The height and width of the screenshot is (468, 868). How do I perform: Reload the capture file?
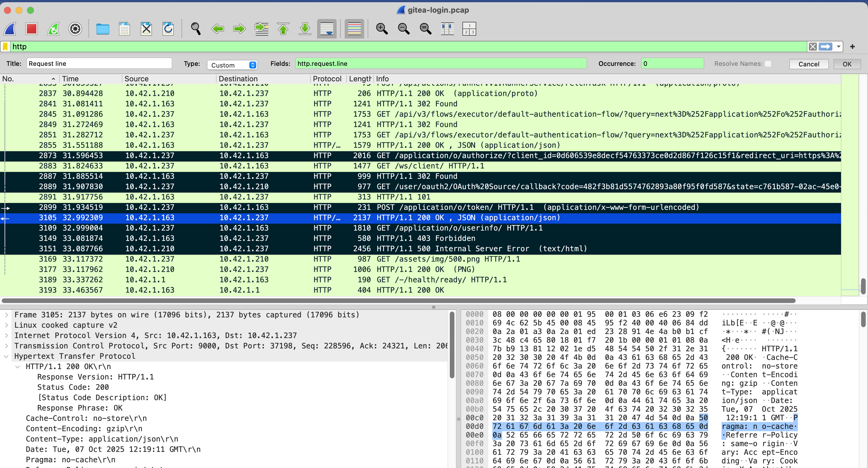pyautogui.click(x=168, y=29)
